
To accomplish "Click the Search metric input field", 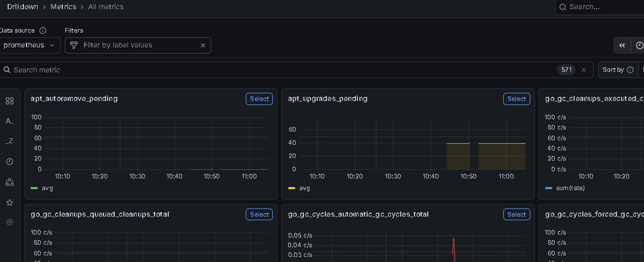I will tap(280, 70).
